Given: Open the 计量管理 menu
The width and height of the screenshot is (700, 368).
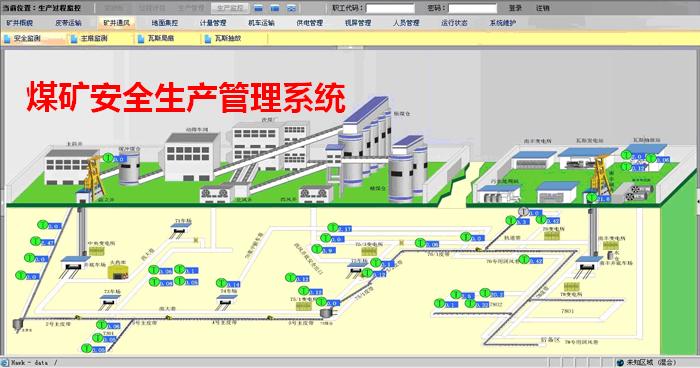Looking at the screenshot, I should coord(213,23).
